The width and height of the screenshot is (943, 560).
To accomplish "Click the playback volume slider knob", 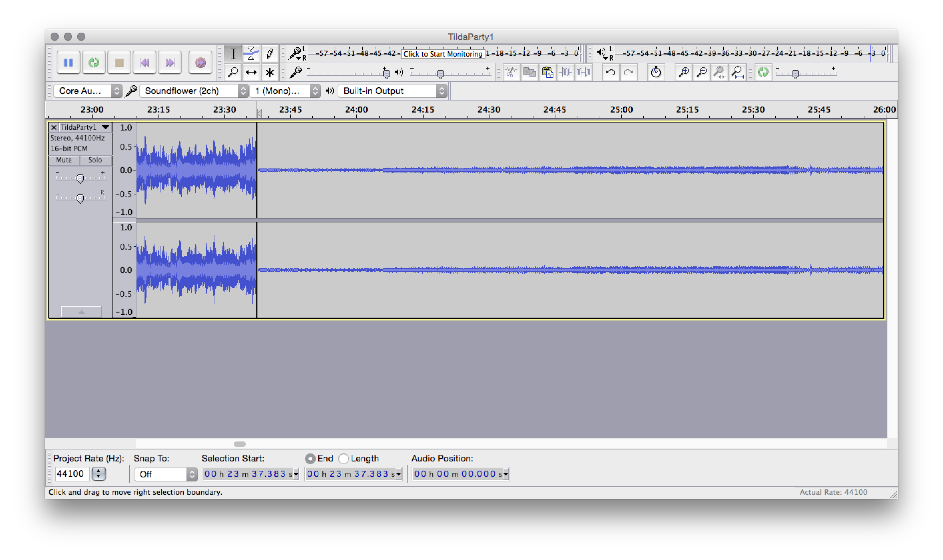I will [x=441, y=74].
